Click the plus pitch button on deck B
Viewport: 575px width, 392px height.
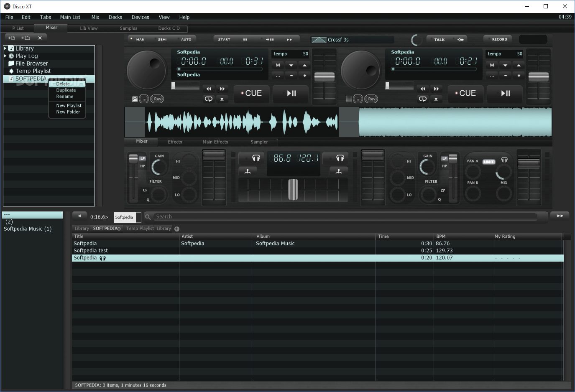point(519,76)
